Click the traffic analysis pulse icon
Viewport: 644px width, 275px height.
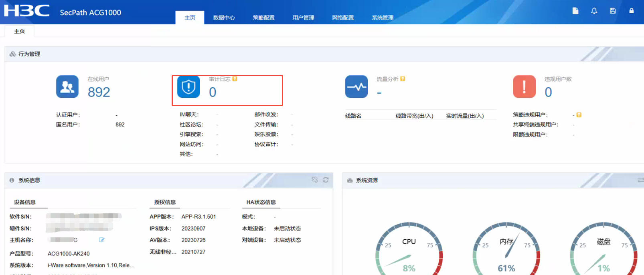point(356,86)
